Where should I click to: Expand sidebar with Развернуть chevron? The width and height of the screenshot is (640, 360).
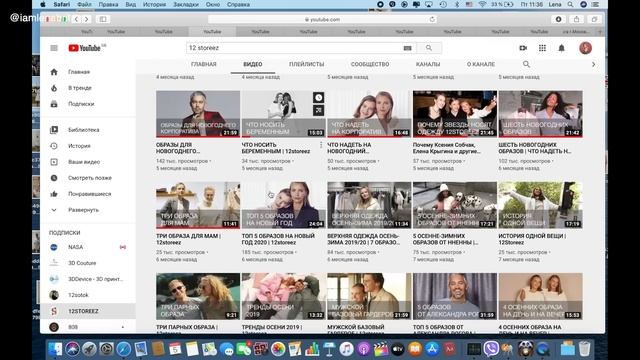tap(54, 210)
